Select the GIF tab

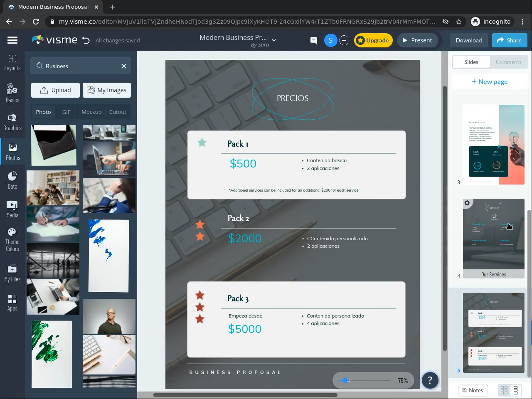coord(66,112)
